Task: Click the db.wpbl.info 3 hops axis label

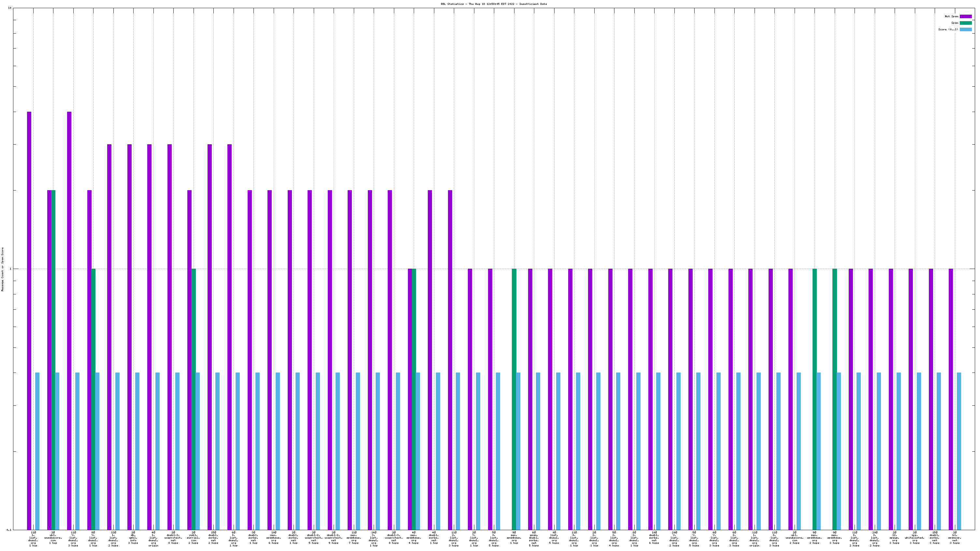Action: [x=133, y=538]
